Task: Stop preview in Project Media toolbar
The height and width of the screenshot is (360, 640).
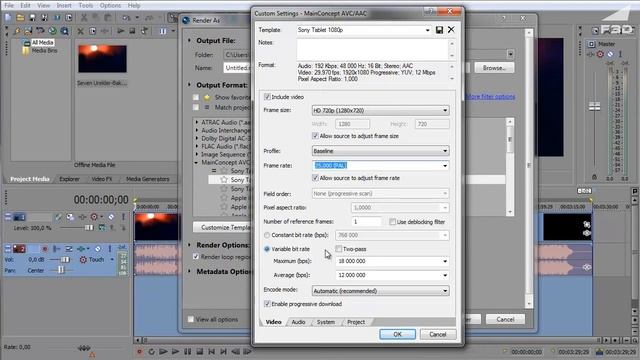Action: point(132,31)
